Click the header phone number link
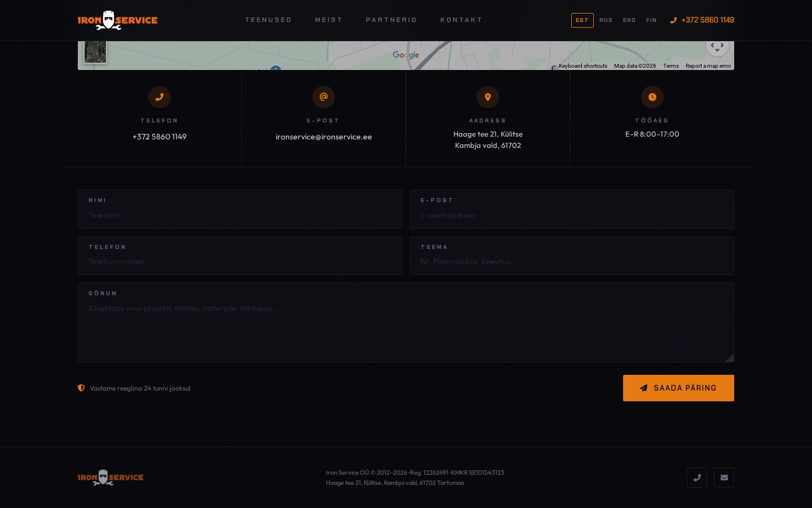The height and width of the screenshot is (508, 812). (x=707, y=20)
